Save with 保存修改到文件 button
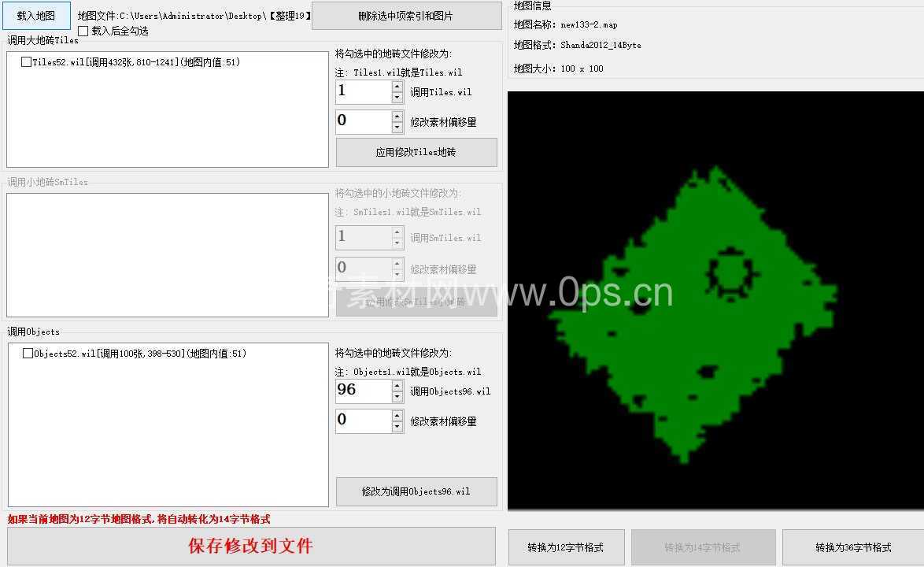Viewport: 924px width, 567px height. 251,546
